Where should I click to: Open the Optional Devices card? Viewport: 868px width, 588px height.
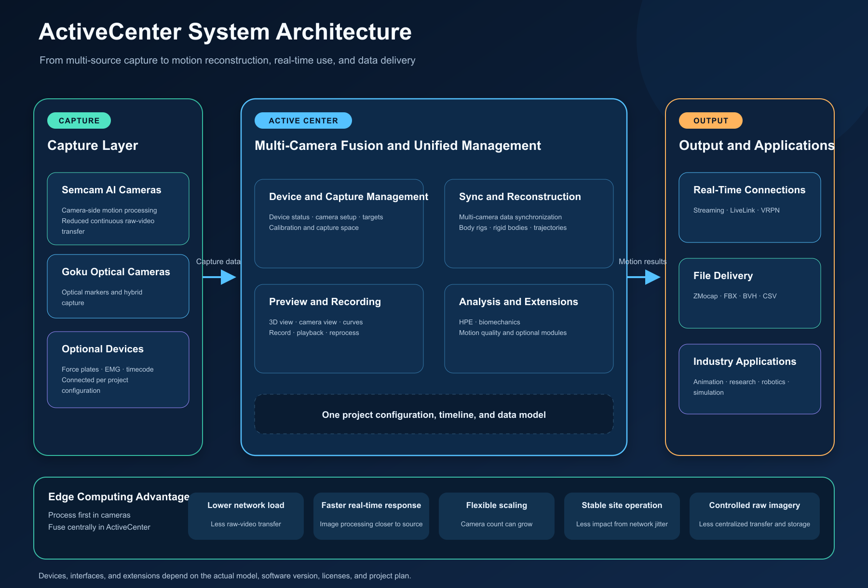pyautogui.click(x=118, y=370)
